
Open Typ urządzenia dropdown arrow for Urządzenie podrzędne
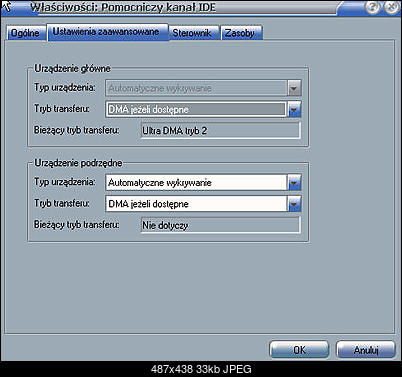[x=294, y=183]
